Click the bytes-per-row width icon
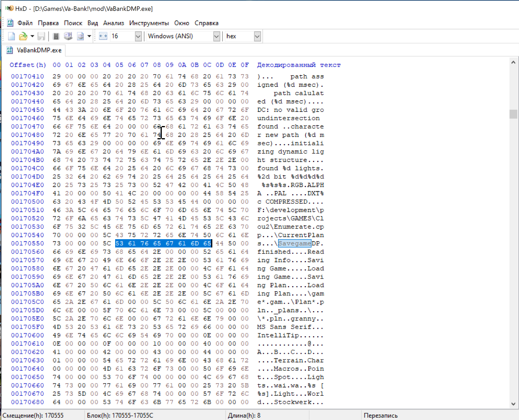Screen dimensions: 519x420 (x=103, y=36)
